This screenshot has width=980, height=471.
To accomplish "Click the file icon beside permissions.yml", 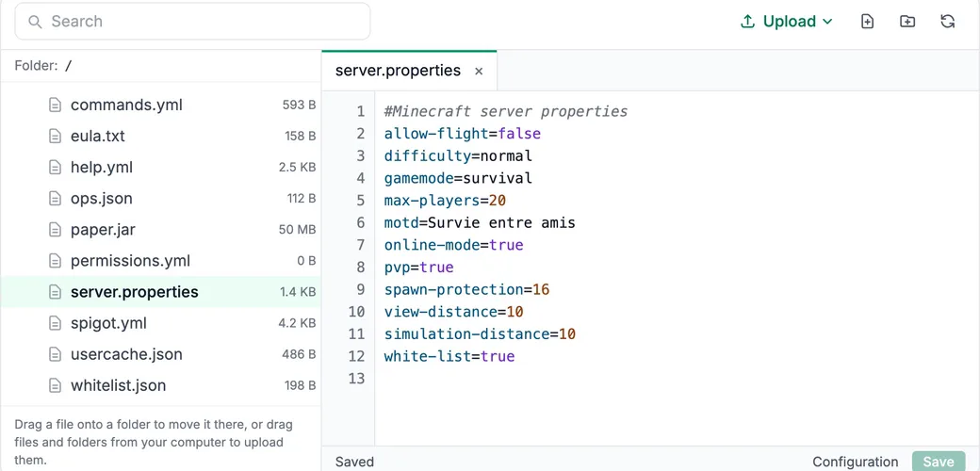I will (x=56, y=261).
